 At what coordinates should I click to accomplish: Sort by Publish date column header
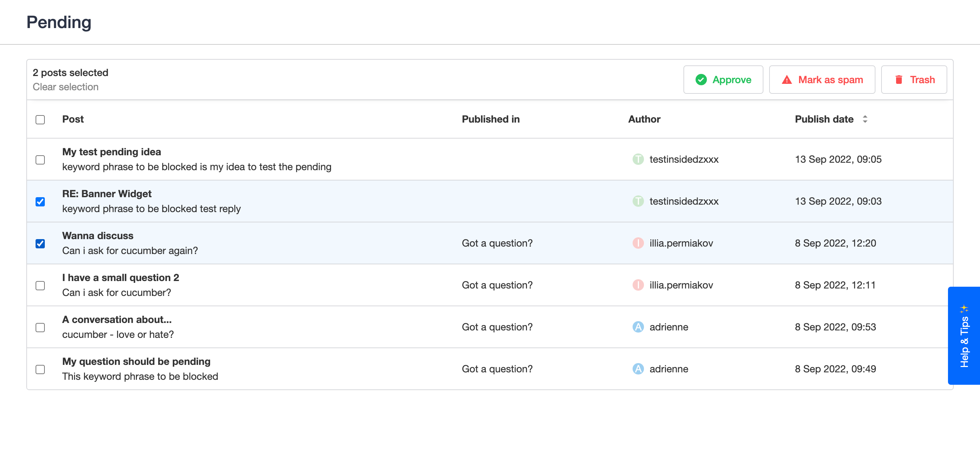click(x=824, y=119)
